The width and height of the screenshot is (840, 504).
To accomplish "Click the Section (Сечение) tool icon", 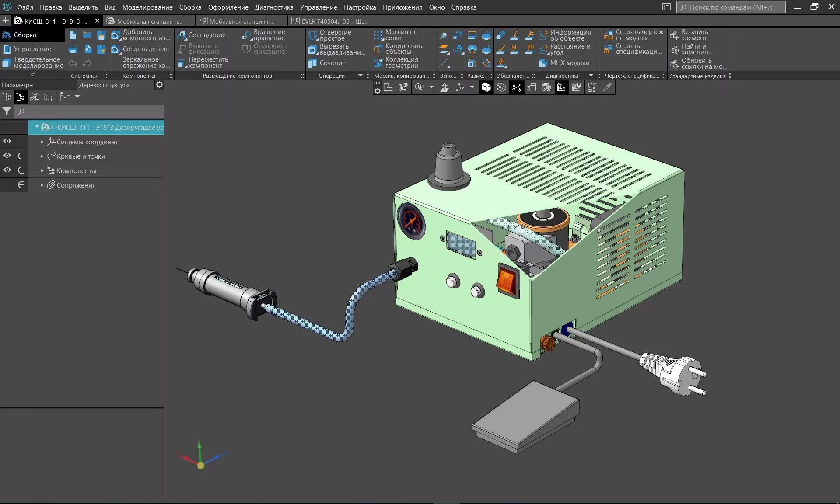I will [x=312, y=63].
